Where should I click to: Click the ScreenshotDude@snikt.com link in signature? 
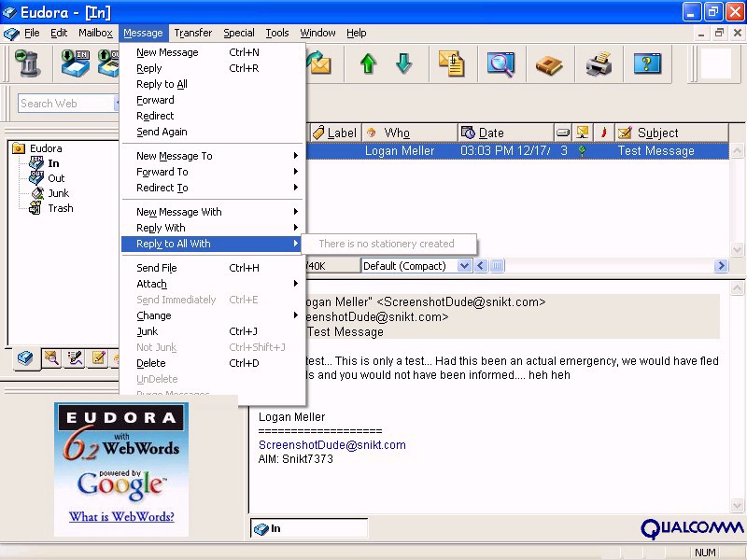pos(332,445)
